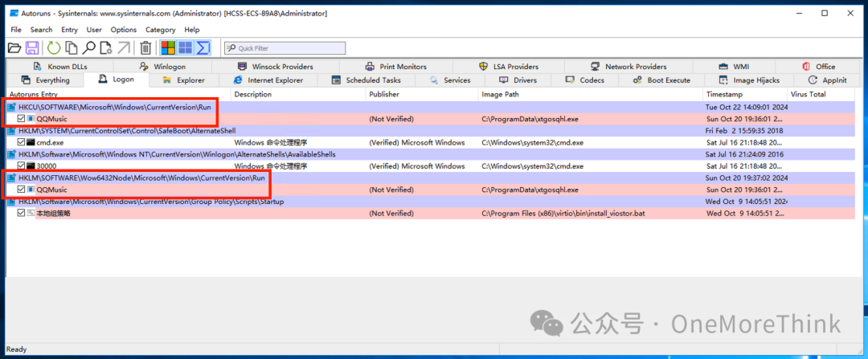Select the HKLM SafeBoot\AlternateShell registry key row
This screenshot has height=359, width=868.
(x=431, y=131)
